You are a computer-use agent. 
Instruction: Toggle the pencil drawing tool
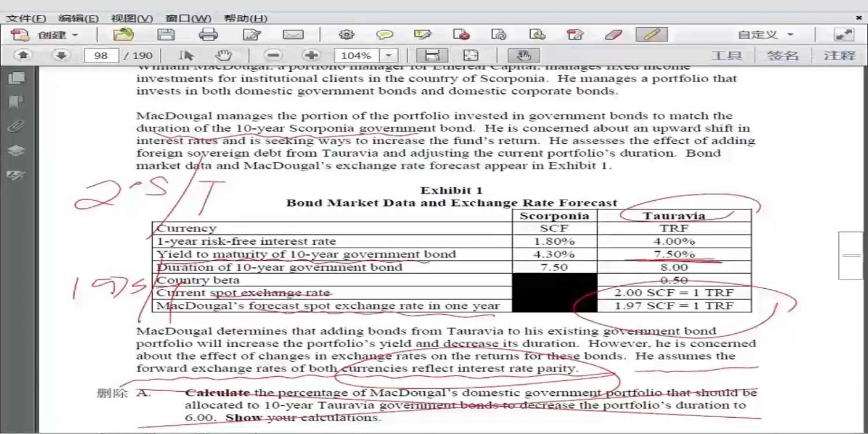652,35
